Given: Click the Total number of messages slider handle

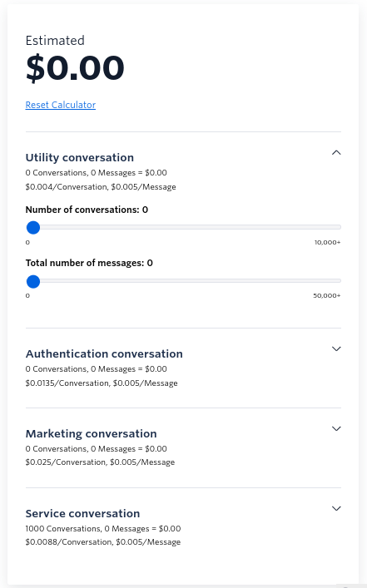Looking at the screenshot, I should [33, 281].
